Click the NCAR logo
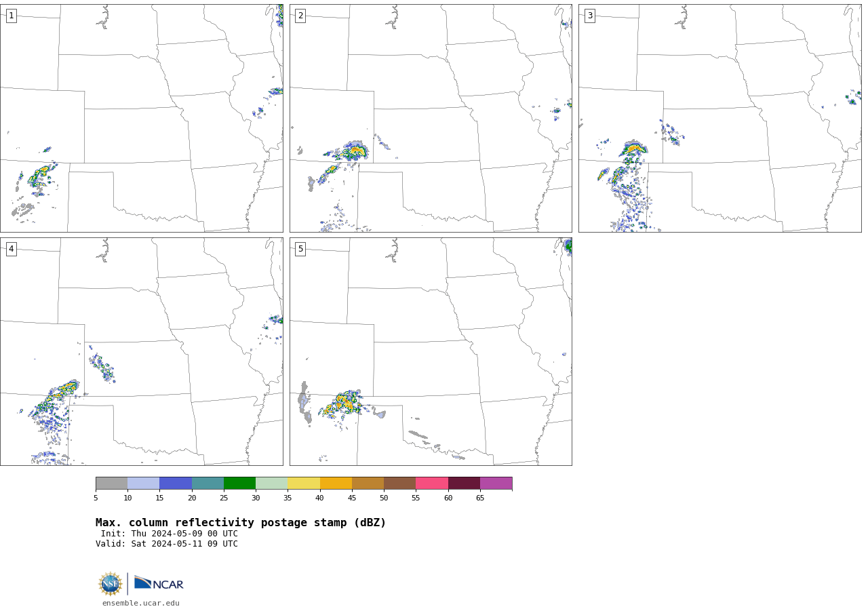 pos(159,584)
